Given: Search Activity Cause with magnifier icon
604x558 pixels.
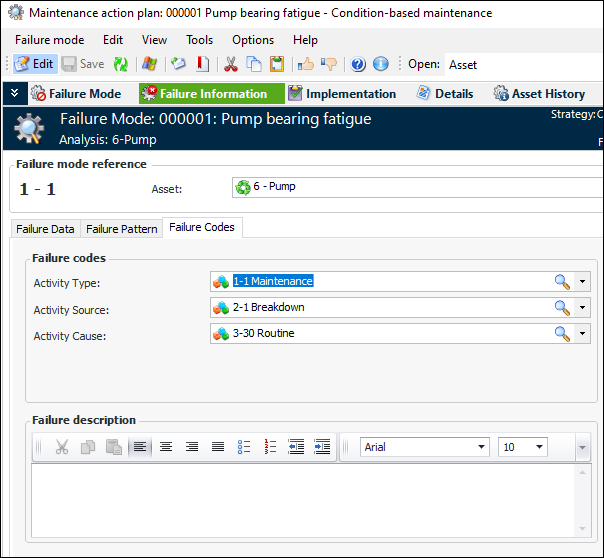Looking at the screenshot, I should click(562, 333).
